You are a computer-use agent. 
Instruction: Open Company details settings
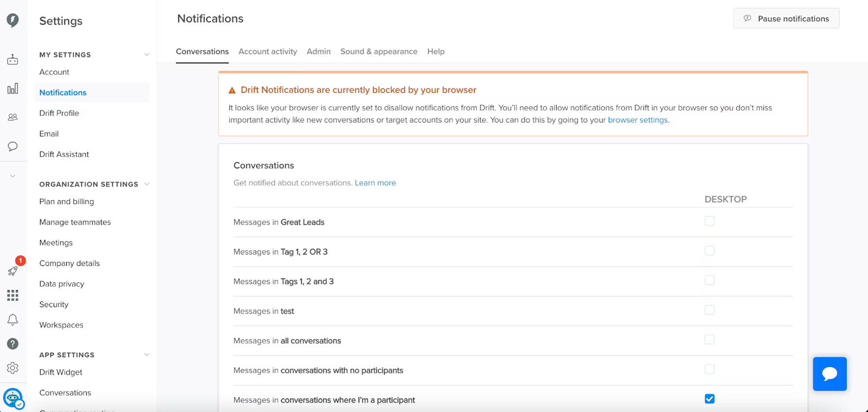pos(69,264)
